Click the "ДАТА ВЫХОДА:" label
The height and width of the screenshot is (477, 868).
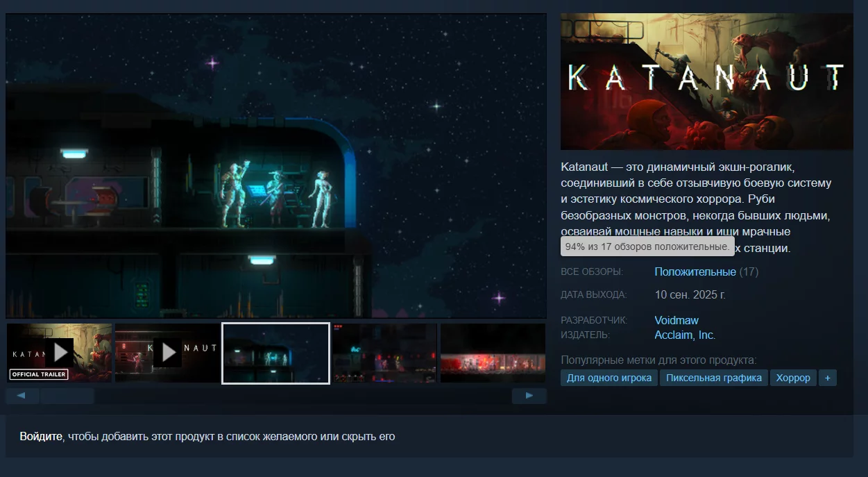[x=594, y=294]
